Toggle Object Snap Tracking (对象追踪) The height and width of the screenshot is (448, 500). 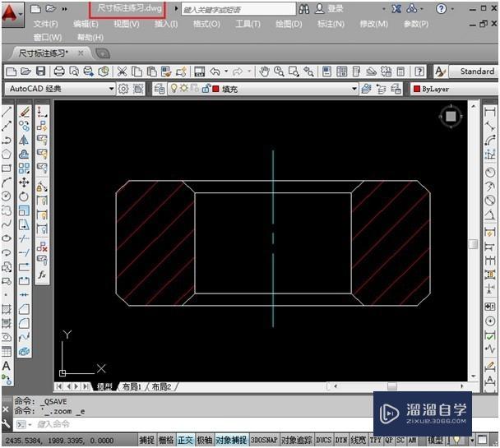click(296, 440)
